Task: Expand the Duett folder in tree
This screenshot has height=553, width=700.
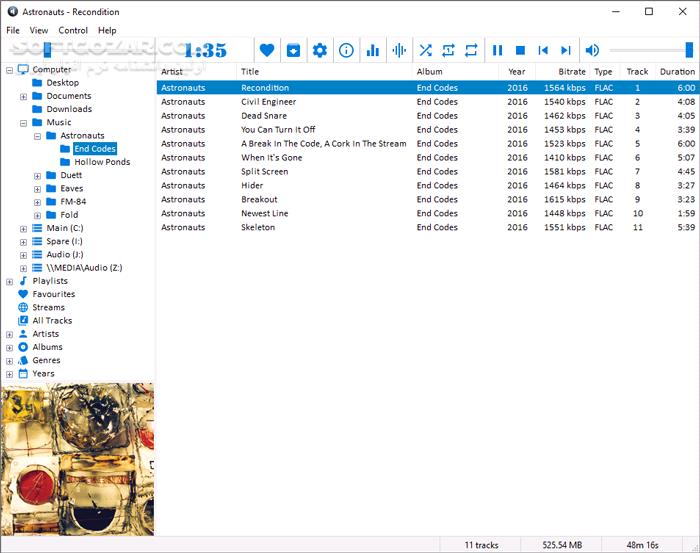Action: 37,175
